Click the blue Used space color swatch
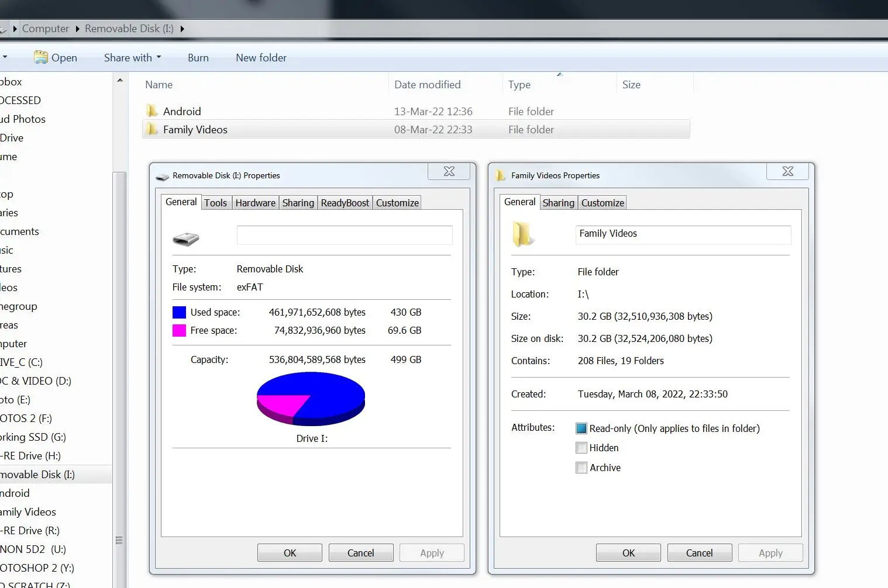The width and height of the screenshot is (888, 588). tap(179, 312)
